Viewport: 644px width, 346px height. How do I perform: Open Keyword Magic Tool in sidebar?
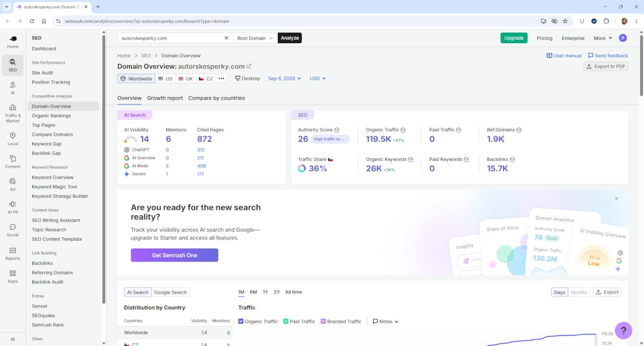click(x=54, y=187)
